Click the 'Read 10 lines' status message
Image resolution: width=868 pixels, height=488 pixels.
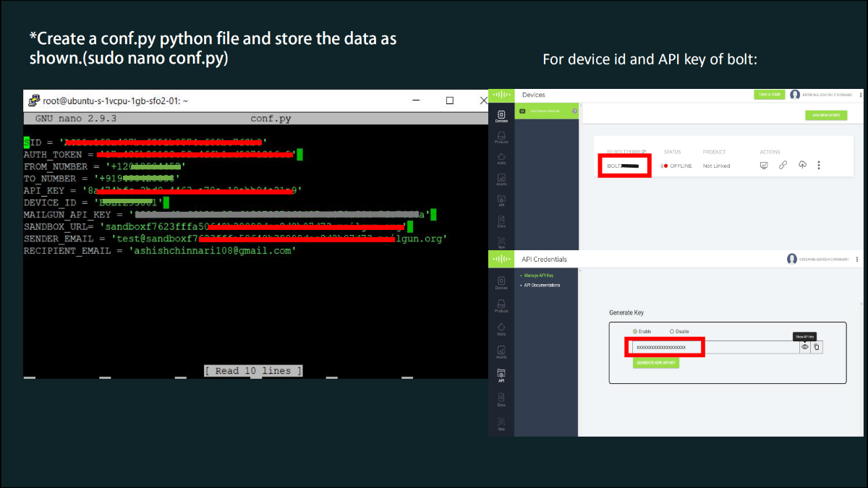pos(253,371)
